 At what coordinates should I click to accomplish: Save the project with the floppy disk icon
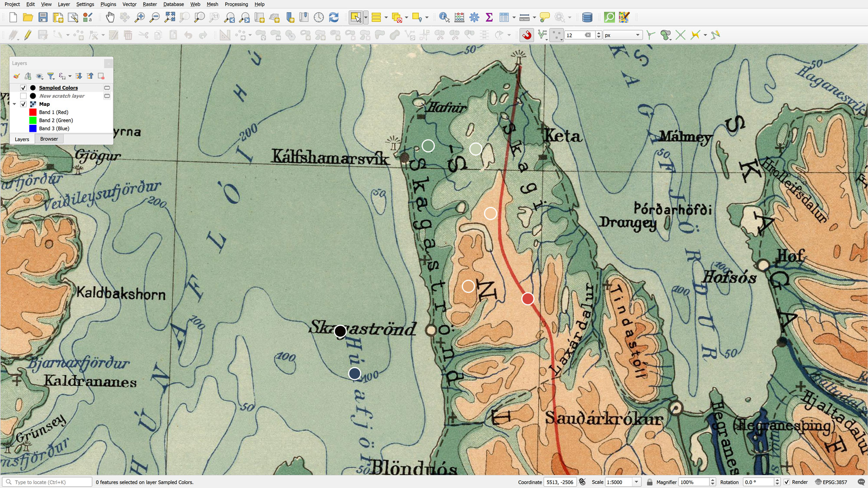43,17
